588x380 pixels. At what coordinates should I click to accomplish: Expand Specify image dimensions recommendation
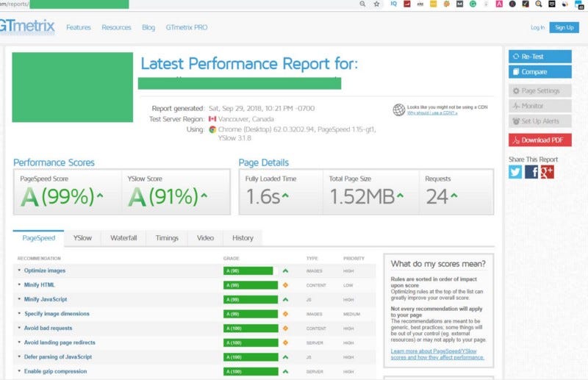tap(57, 314)
